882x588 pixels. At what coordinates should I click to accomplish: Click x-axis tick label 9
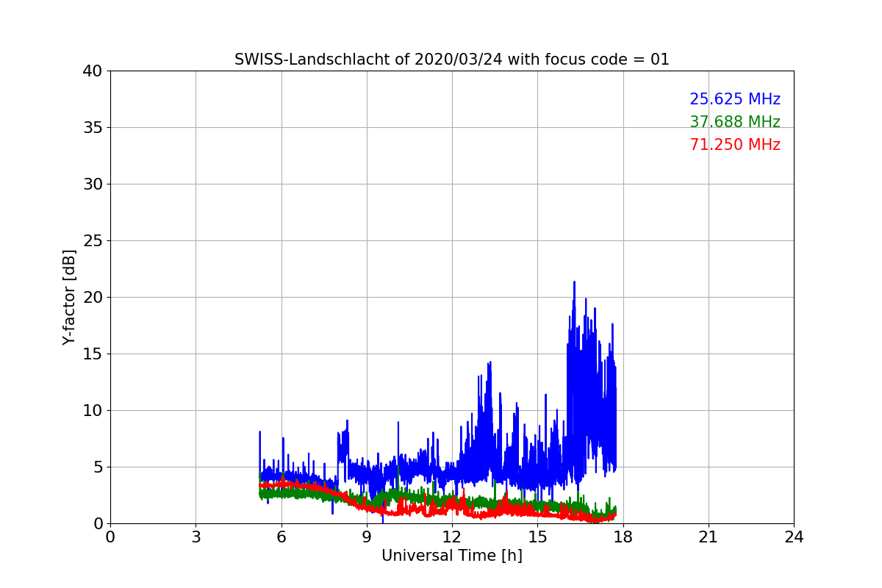coord(367,537)
